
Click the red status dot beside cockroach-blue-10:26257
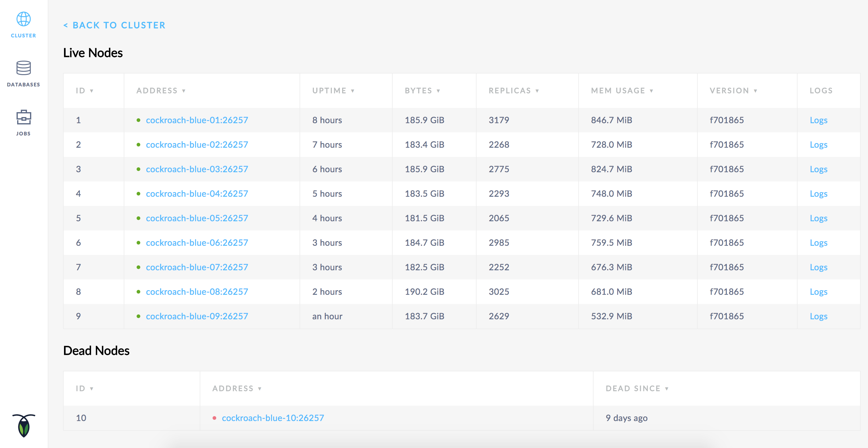(214, 417)
